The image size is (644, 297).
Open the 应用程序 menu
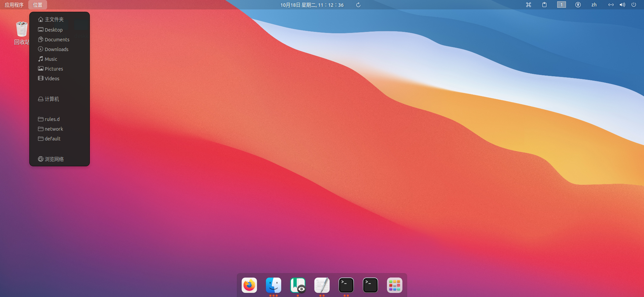tap(14, 5)
